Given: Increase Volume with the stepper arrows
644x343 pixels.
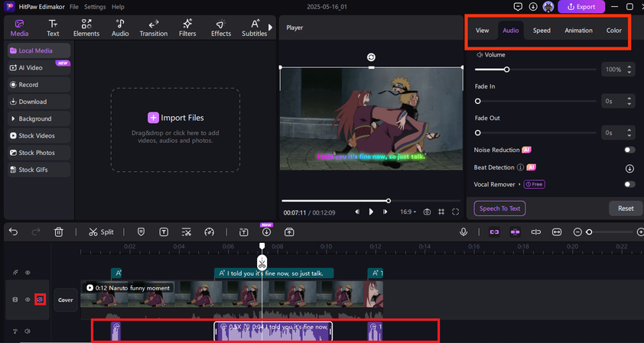Looking at the screenshot, I should 629,70.
